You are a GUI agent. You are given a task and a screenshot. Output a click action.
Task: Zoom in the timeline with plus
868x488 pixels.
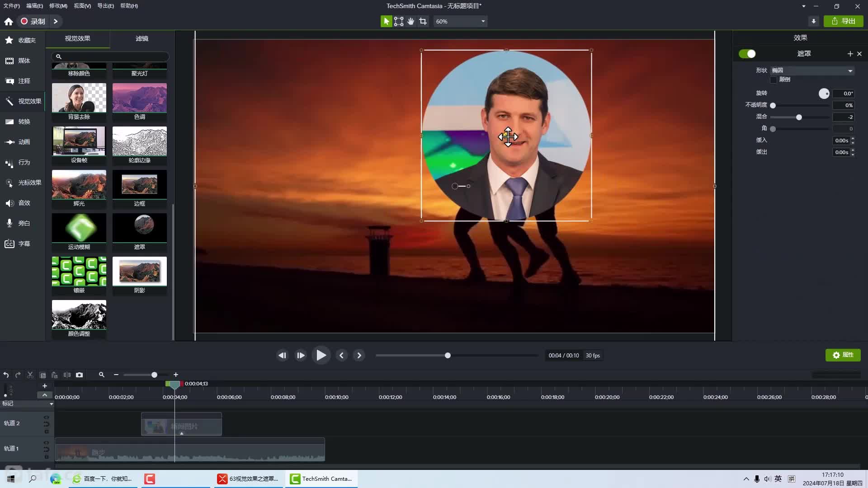(x=176, y=375)
